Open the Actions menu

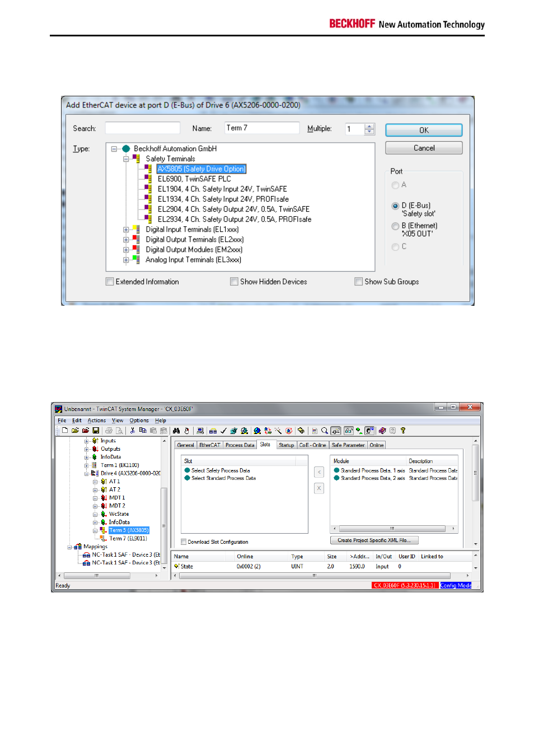tap(97, 421)
